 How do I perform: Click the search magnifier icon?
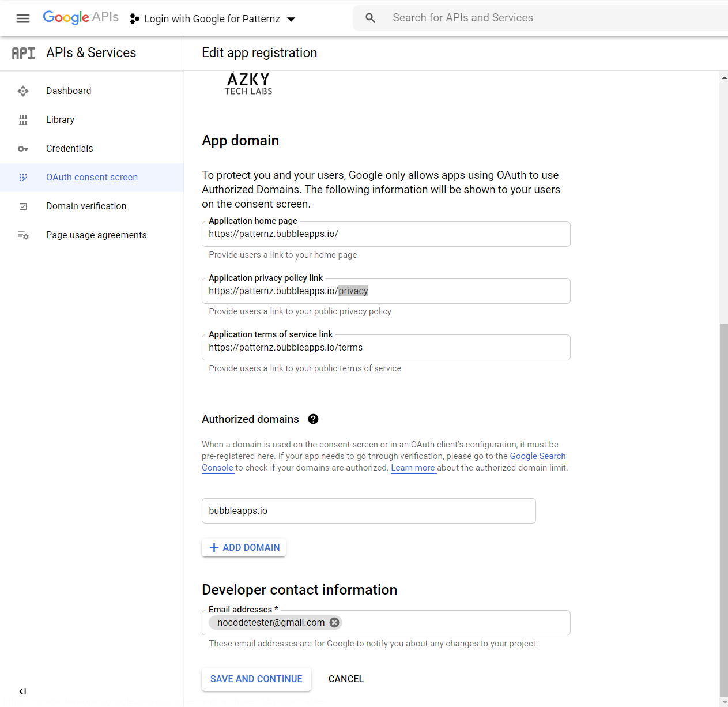coord(371,18)
